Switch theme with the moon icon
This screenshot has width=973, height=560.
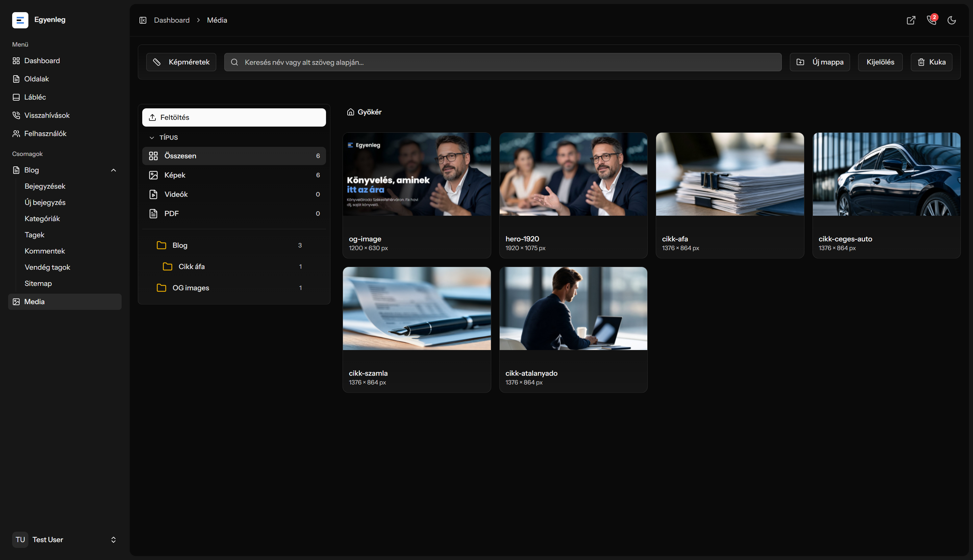click(x=951, y=20)
